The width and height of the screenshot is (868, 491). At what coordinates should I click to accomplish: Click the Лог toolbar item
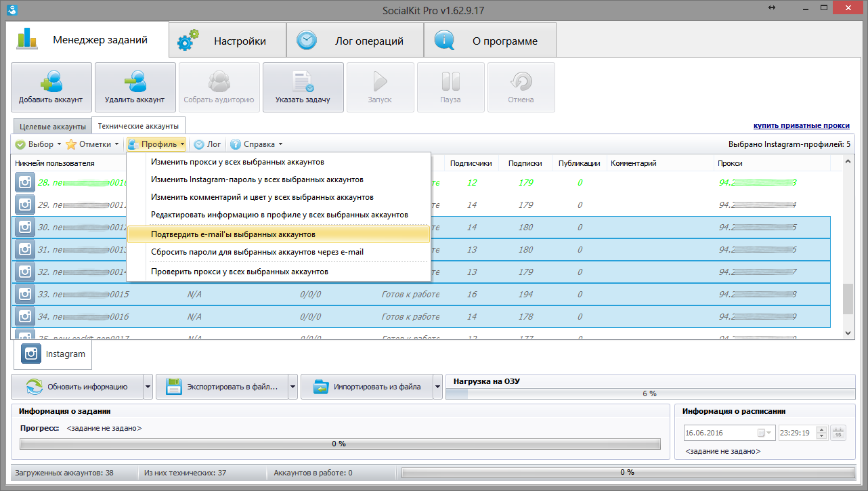click(207, 144)
